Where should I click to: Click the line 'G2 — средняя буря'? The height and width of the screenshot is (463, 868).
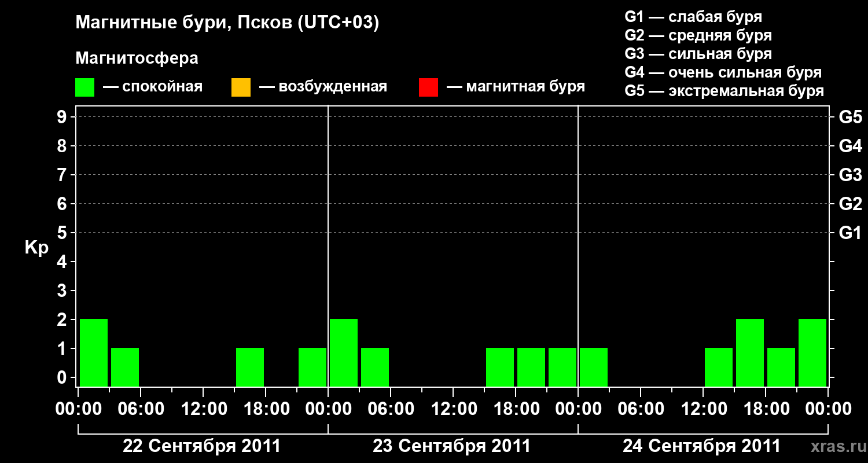(698, 35)
